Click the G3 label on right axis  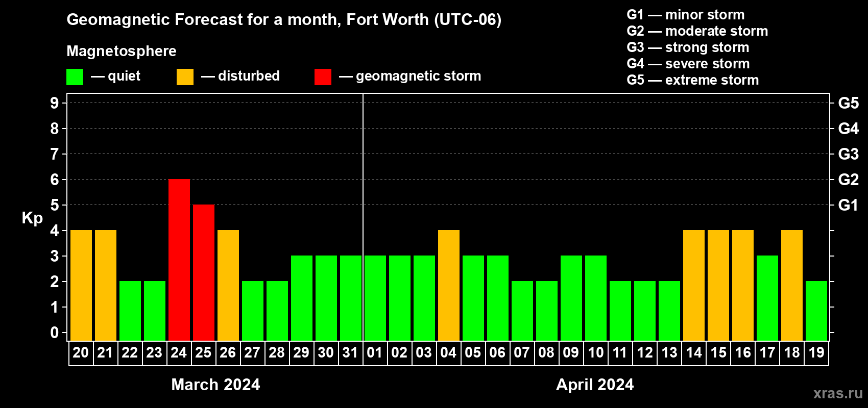pyautogui.click(x=849, y=154)
